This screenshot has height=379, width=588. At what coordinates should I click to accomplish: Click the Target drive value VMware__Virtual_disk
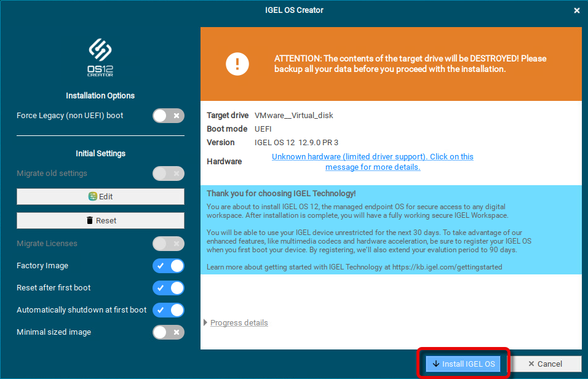pyautogui.click(x=293, y=116)
